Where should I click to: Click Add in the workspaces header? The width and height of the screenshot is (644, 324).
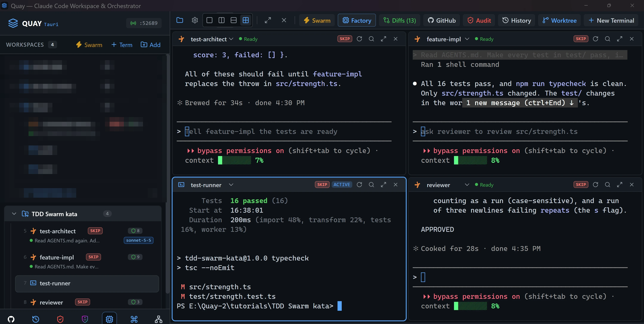coord(151,45)
